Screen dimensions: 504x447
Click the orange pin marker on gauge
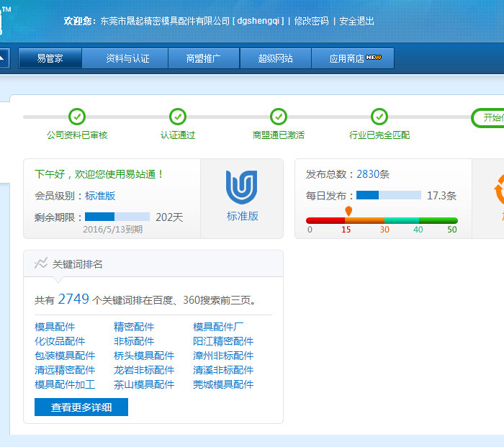pyautogui.click(x=348, y=211)
